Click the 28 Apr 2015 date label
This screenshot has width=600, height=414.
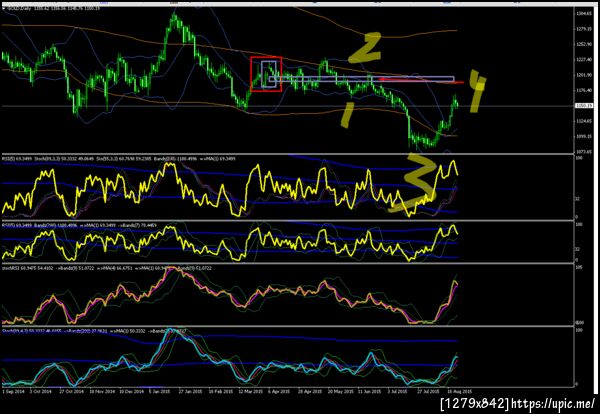pyautogui.click(x=310, y=392)
